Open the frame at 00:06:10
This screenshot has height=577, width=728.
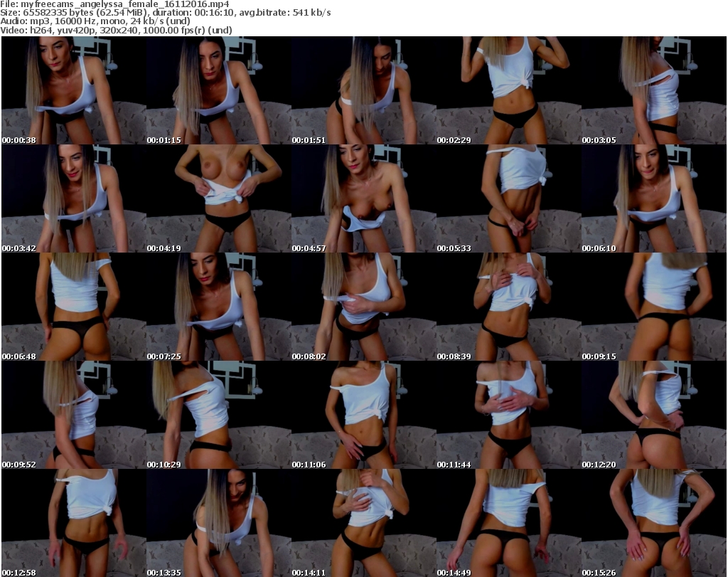click(x=653, y=198)
